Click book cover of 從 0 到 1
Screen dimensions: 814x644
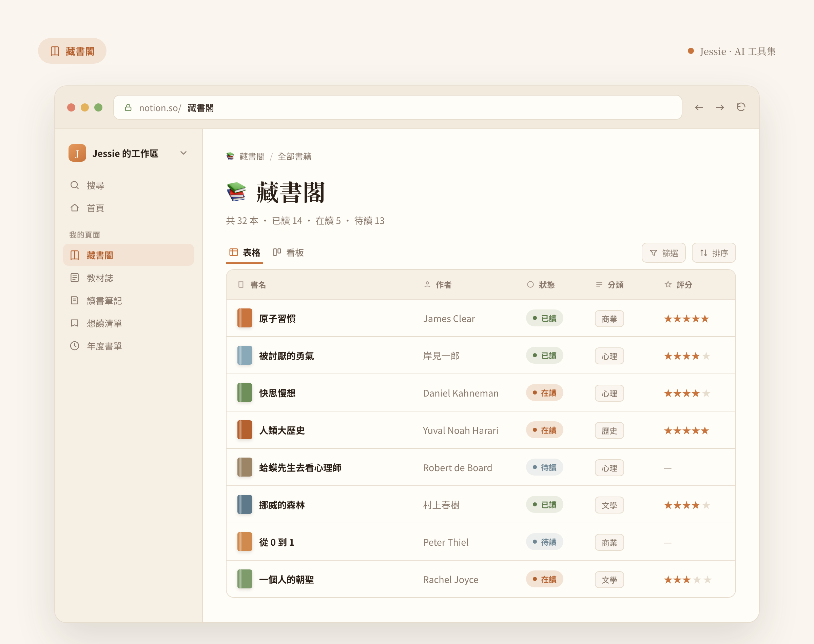[245, 542]
